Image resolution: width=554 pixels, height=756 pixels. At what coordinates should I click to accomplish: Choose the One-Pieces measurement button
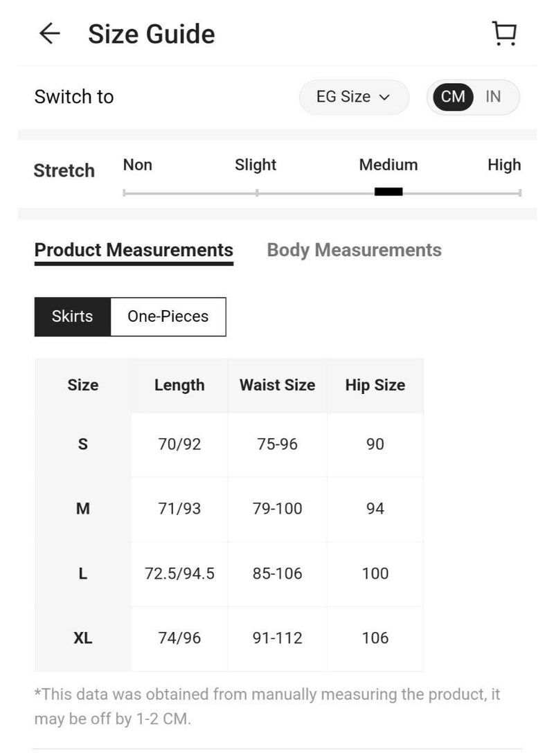click(168, 316)
